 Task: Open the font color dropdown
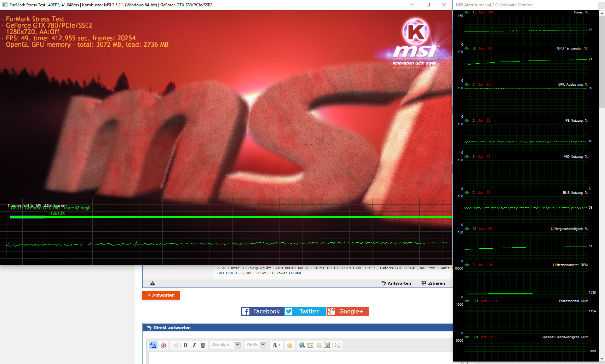pos(276,345)
